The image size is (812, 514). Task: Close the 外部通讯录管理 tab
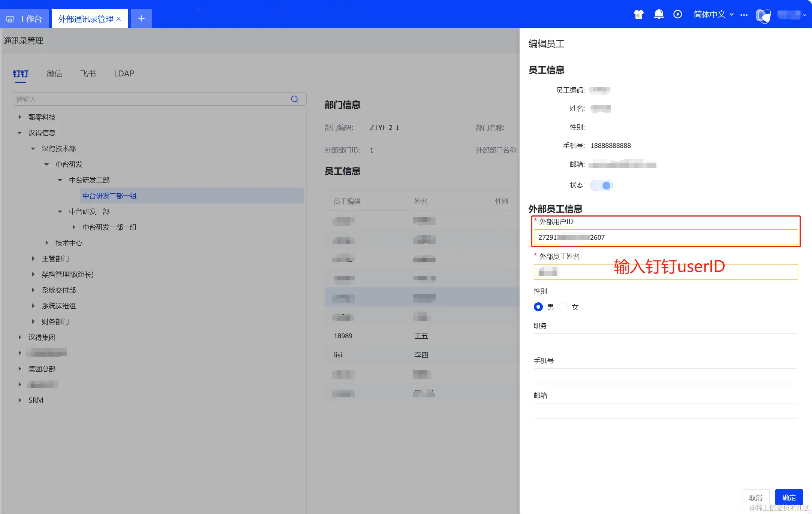(x=119, y=19)
